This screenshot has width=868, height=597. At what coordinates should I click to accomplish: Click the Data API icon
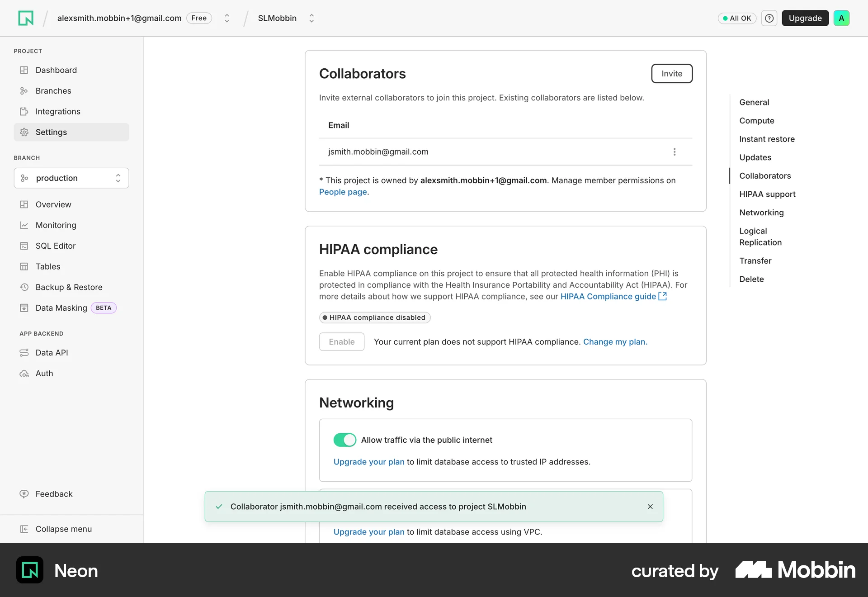point(24,353)
